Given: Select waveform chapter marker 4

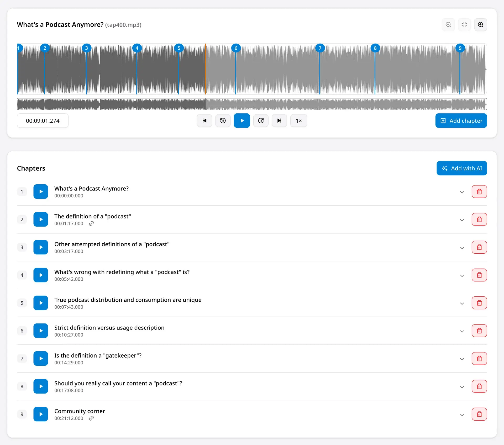Looking at the screenshot, I should tap(137, 48).
